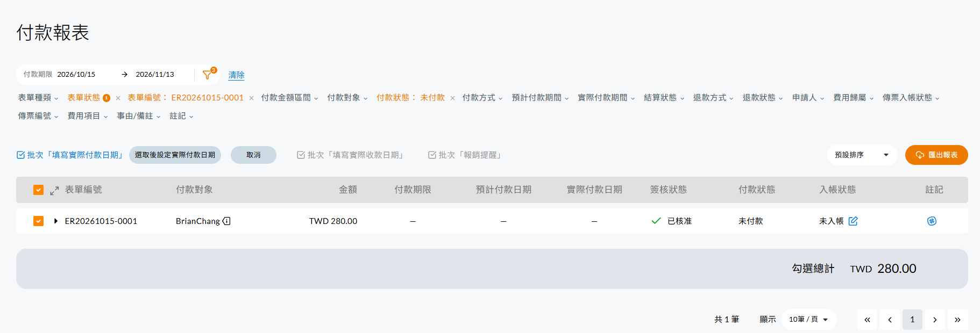Viewport: 980px width, 333px height.
Task: Open the 申請人 filter dropdown
Action: (x=808, y=98)
